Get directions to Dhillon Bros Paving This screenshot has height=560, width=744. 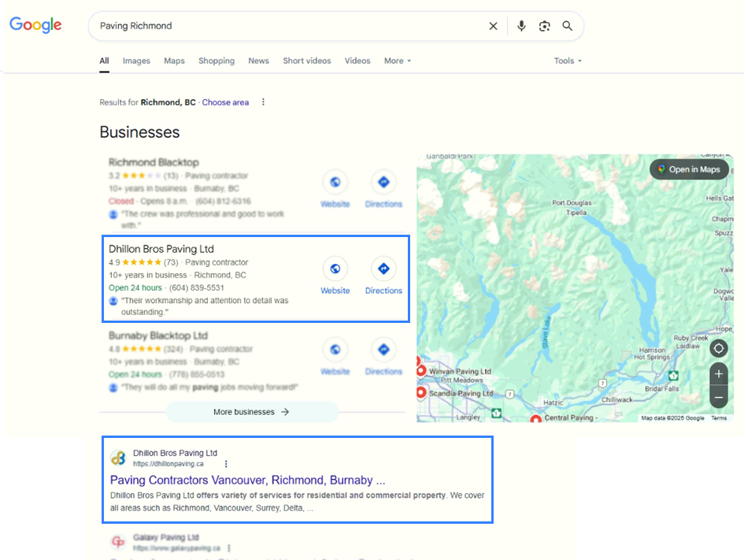click(383, 269)
